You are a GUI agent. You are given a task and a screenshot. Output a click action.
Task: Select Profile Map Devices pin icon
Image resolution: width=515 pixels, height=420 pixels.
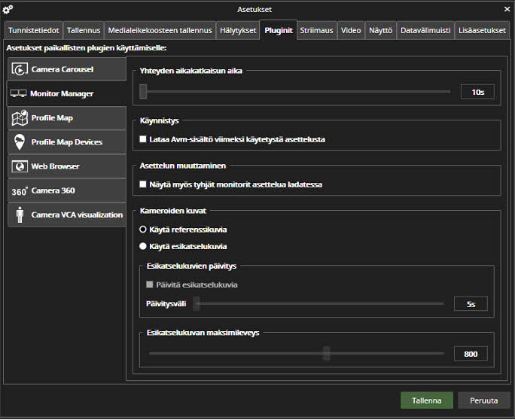(x=19, y=142)
